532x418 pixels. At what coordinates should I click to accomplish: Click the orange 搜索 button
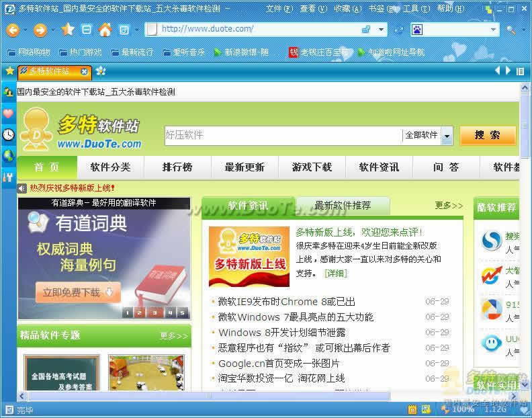pos(488,136)
